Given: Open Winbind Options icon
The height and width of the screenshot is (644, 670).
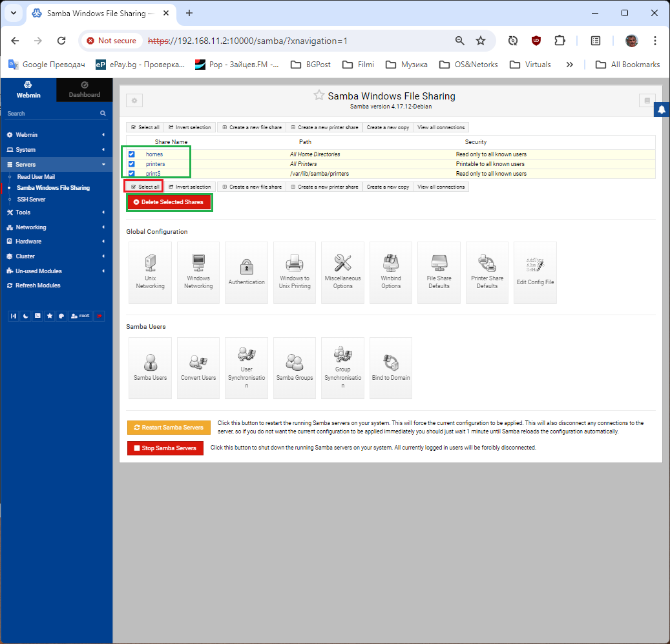Looking at the screenshot, I should point(391,272).
